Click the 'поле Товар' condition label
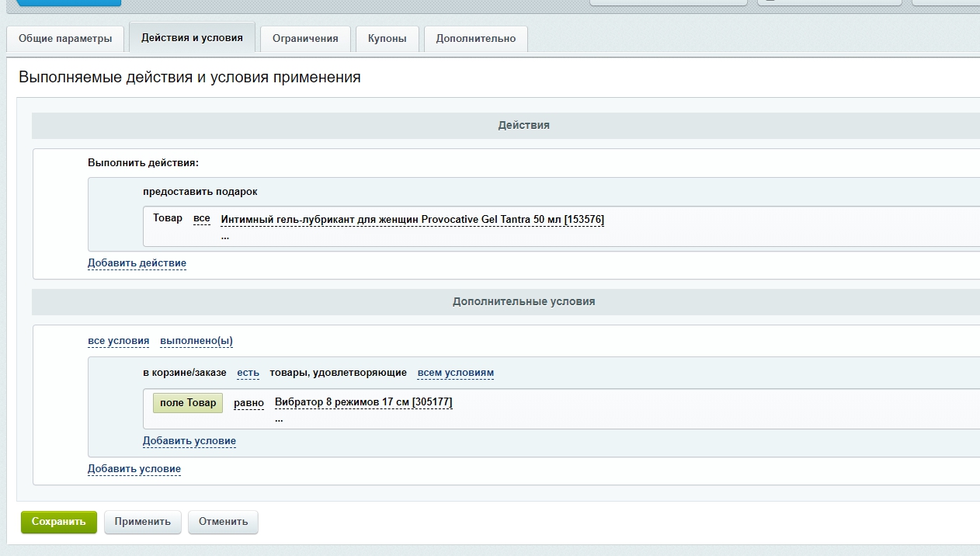980x556 pixels. [x=188, y=403]
